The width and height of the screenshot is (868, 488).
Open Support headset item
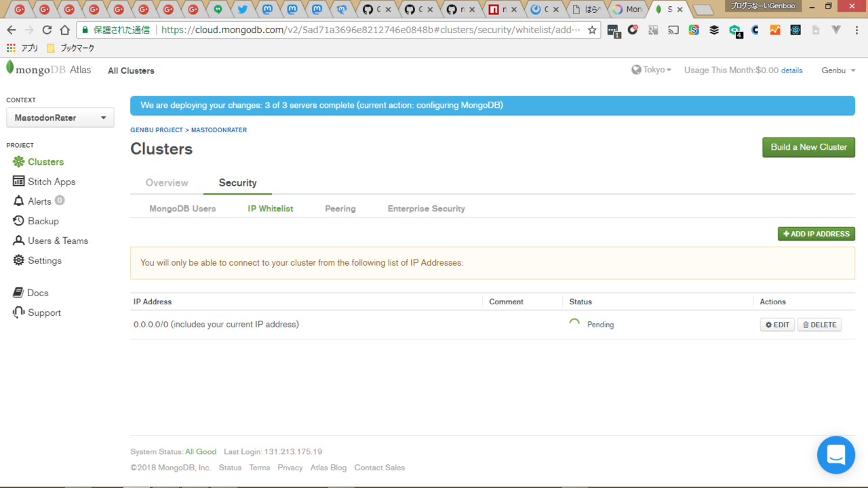pyautogui.click(x=44, y=312)
